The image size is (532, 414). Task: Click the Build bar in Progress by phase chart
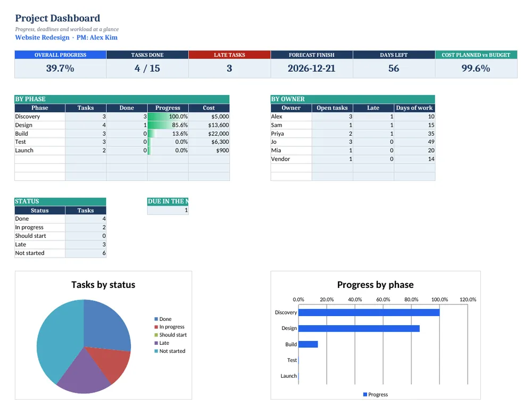[308, 344]
